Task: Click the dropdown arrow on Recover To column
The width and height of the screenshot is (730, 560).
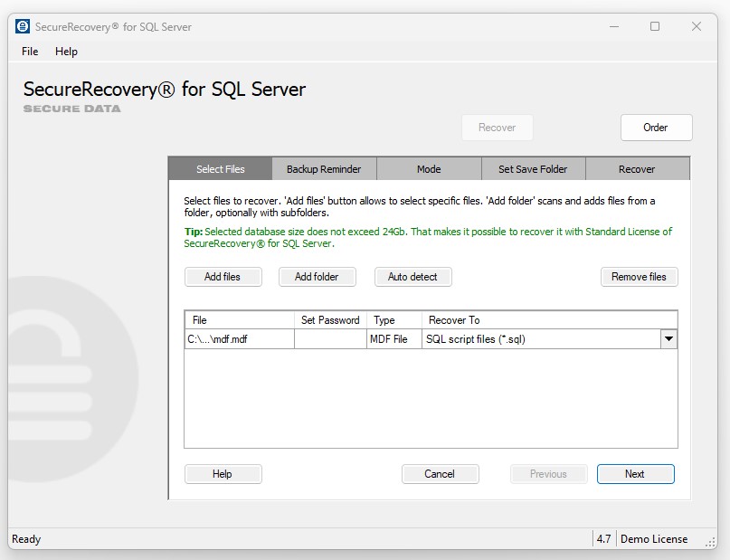Action: pos(668,338)
